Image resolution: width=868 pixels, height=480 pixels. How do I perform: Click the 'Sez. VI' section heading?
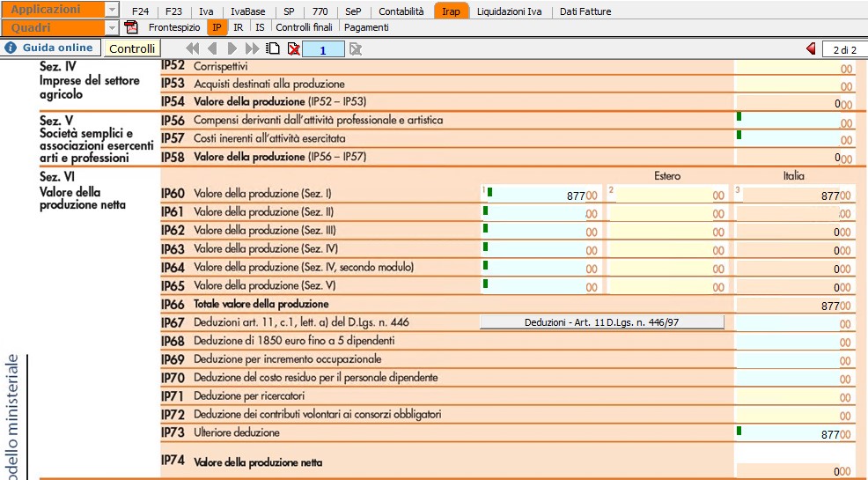pyautogui.click(x=57, y=177)
